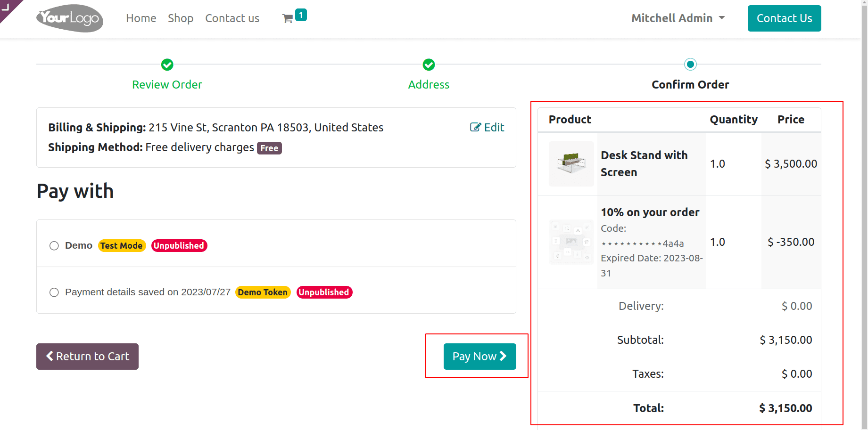Screen dimensions: 868x430
Task: Click the Address step checkmark icon
Action: point(429,65)
